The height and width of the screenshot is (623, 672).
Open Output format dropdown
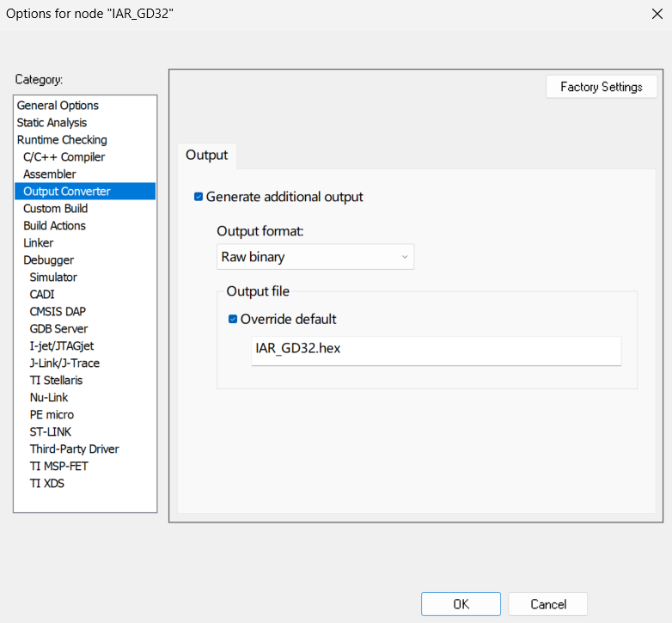(x=315, y=257)
